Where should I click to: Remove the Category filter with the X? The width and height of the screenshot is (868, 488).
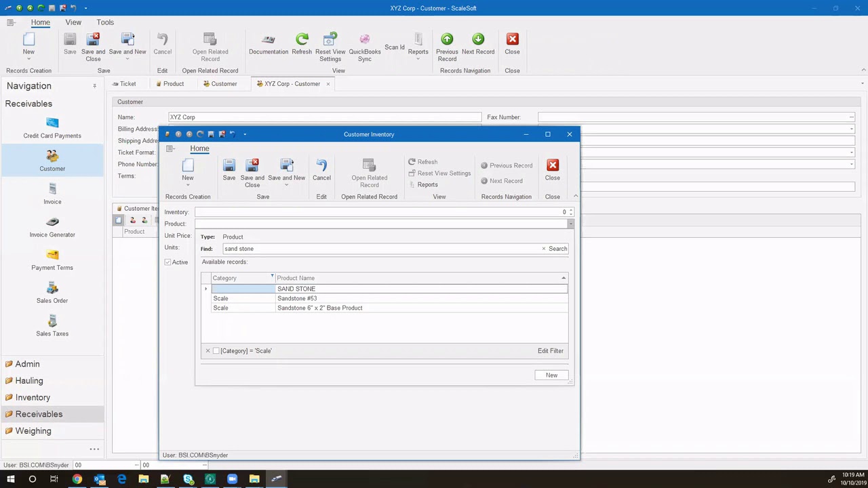click(x=208, y=351)
